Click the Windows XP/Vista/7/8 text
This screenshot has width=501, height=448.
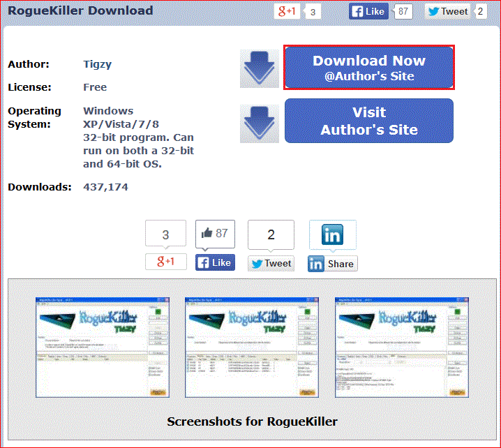(121, 117)
